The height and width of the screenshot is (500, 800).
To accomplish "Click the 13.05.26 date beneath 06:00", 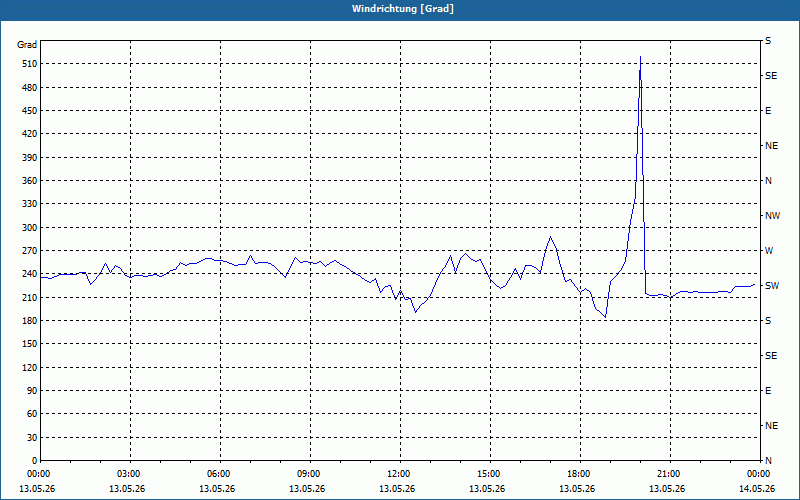I will click(x=217, y=489).
